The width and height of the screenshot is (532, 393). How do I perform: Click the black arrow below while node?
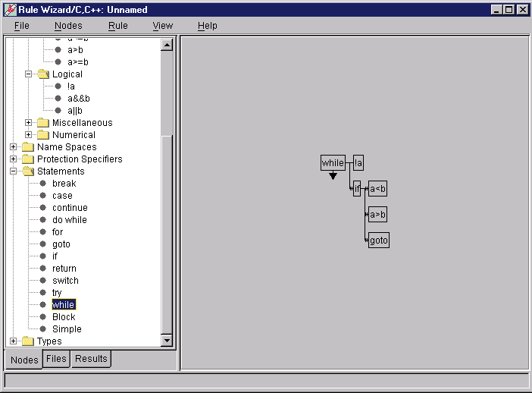(x=333, y=176)
